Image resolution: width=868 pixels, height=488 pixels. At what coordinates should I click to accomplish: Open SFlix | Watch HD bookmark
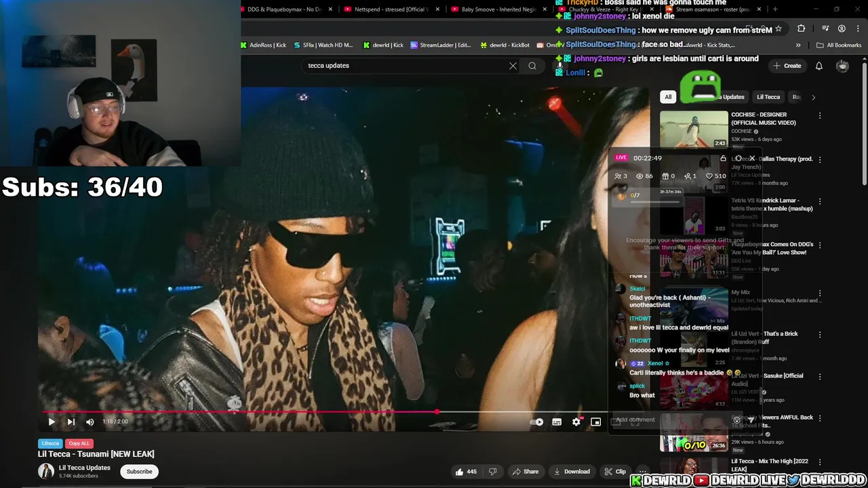(323, 45)
